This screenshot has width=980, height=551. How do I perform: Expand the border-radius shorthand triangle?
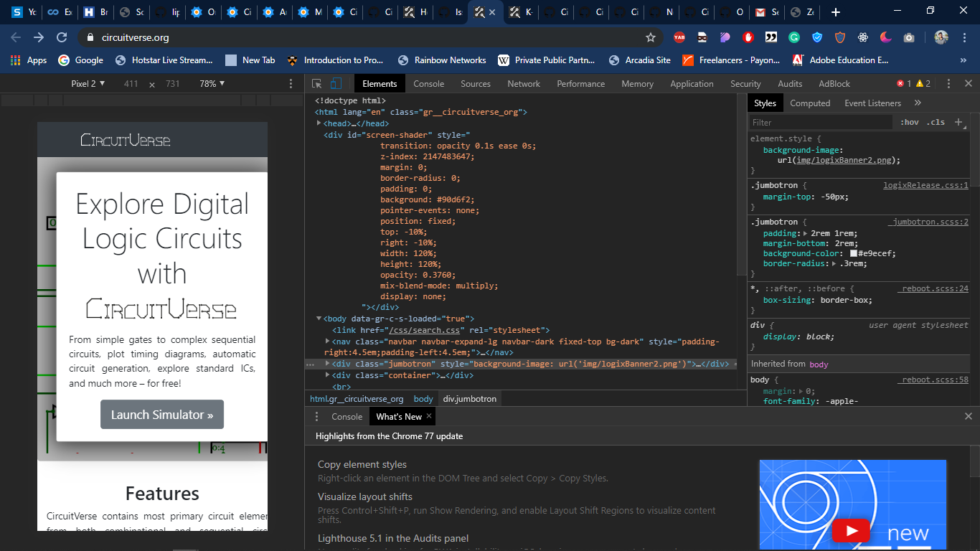[x=835, y=263]
